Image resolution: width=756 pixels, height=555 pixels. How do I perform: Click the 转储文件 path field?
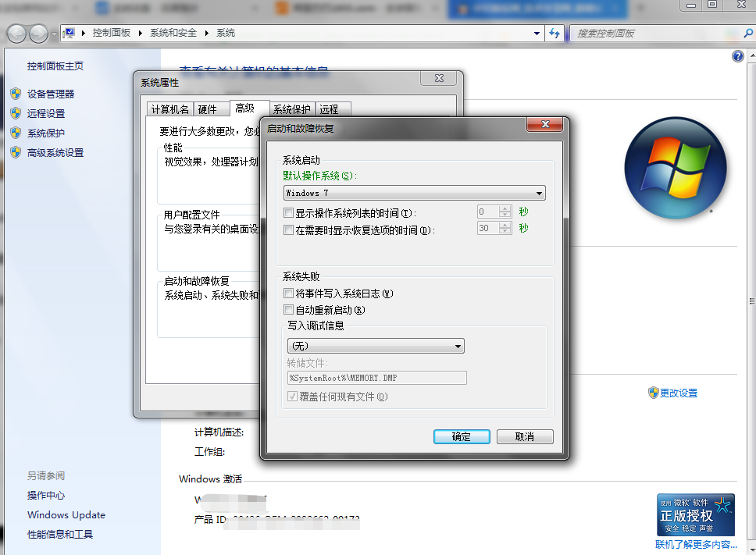[377, 378]
